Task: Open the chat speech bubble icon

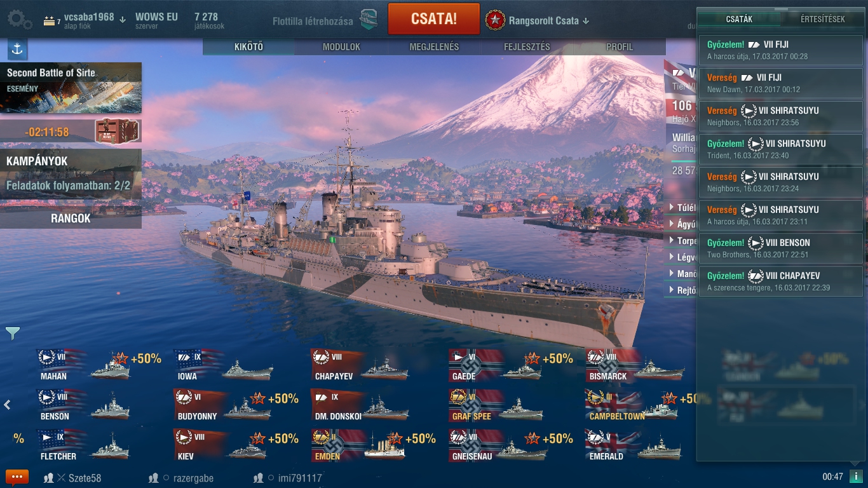Action: 17,477
